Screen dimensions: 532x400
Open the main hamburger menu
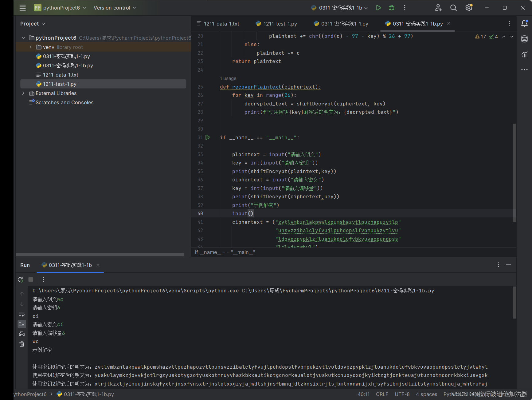click(23, 8)
